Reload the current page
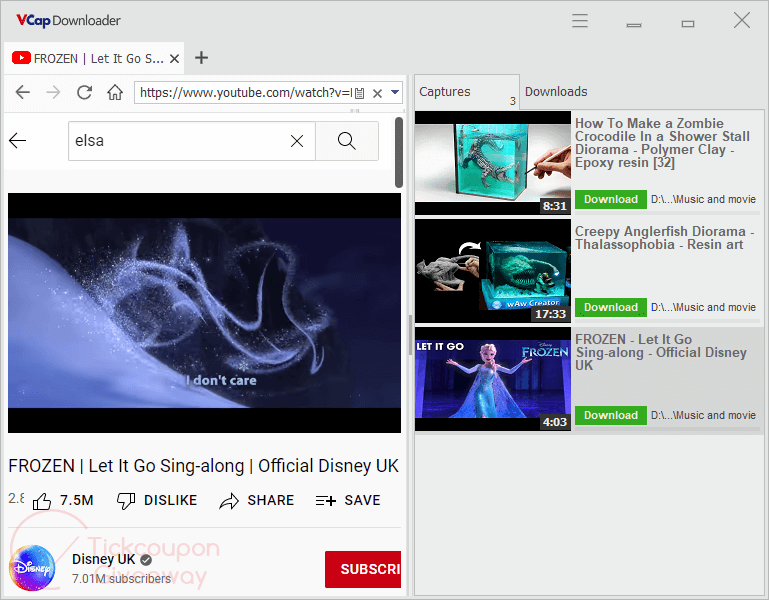Image resolution: width=769 pixels, height=600 pixels. point(84,92)
